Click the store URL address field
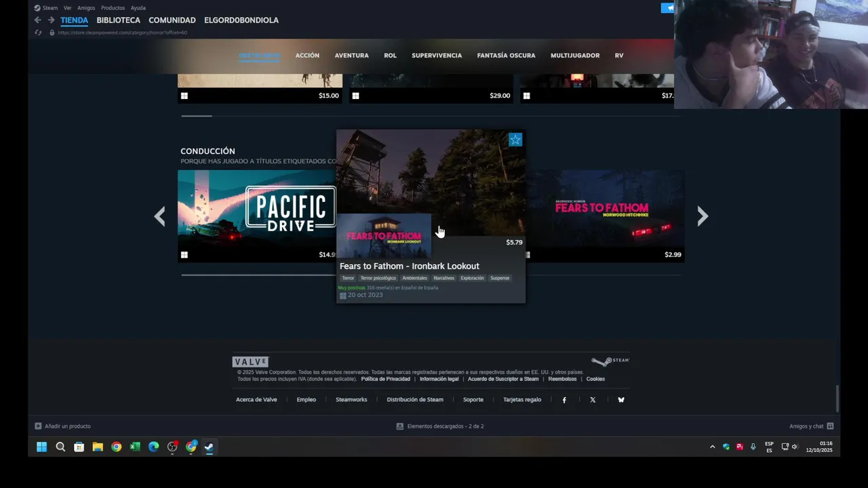Screen dimensions: 868x488 [122, 33]
